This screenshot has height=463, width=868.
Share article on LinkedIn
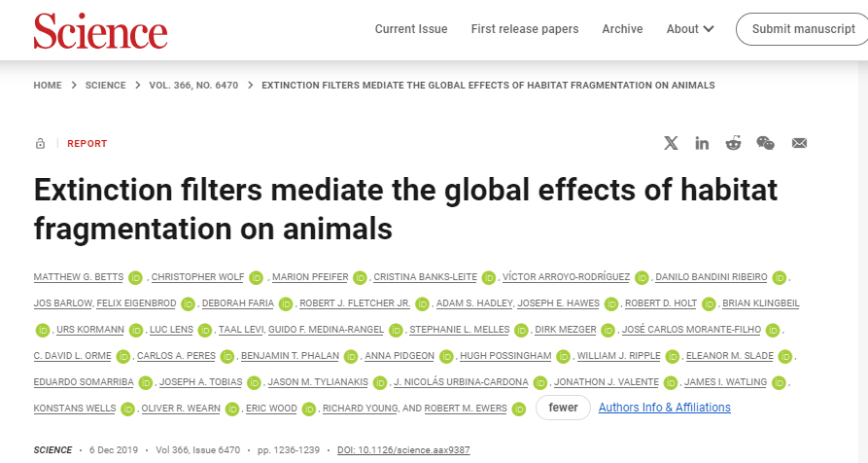[702, 143]
